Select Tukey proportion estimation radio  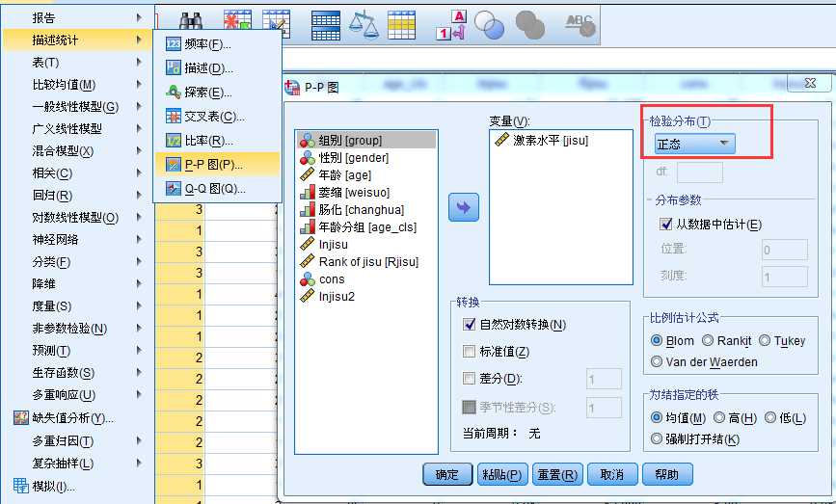[765, 340]
